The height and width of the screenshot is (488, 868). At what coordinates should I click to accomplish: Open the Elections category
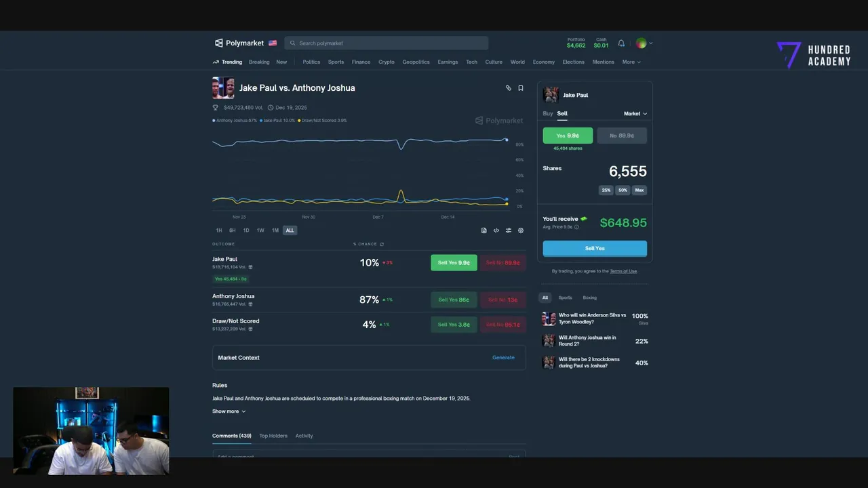coord(573,62)
